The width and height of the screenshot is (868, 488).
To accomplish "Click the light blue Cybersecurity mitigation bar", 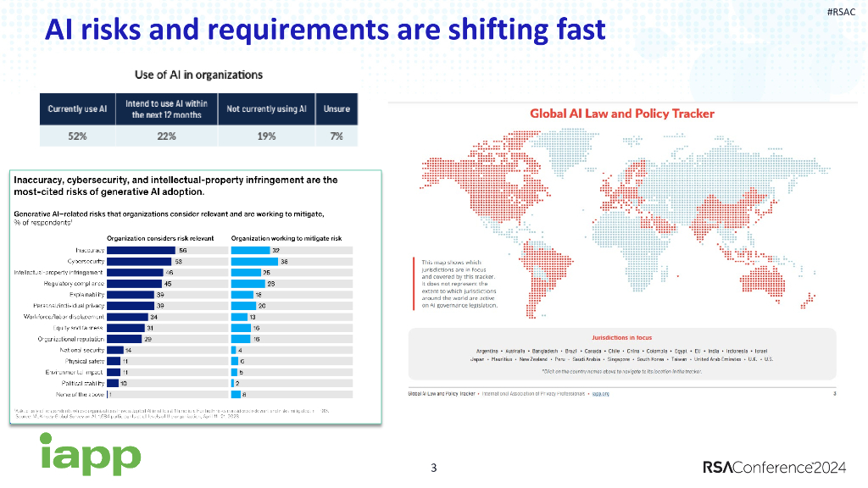I will [254, 261].
